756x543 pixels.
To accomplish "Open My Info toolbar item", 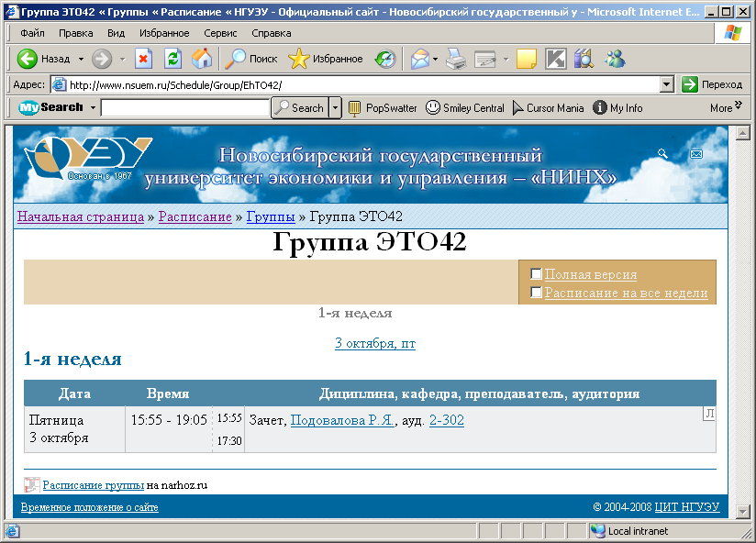I will click(617, 108).
